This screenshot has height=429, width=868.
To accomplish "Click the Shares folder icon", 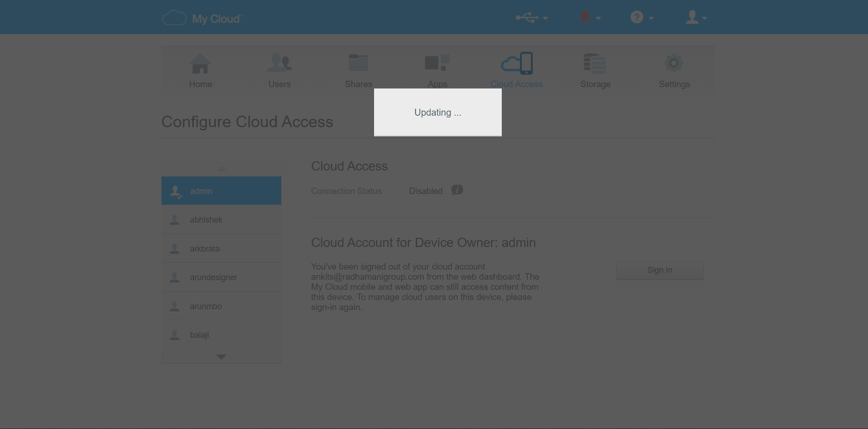I will click(358, 63).
